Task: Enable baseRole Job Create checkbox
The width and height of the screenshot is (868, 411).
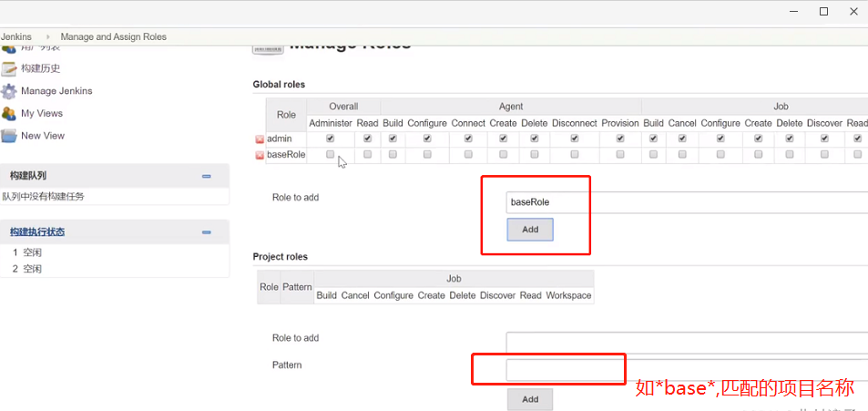Action: pos(759,155)
